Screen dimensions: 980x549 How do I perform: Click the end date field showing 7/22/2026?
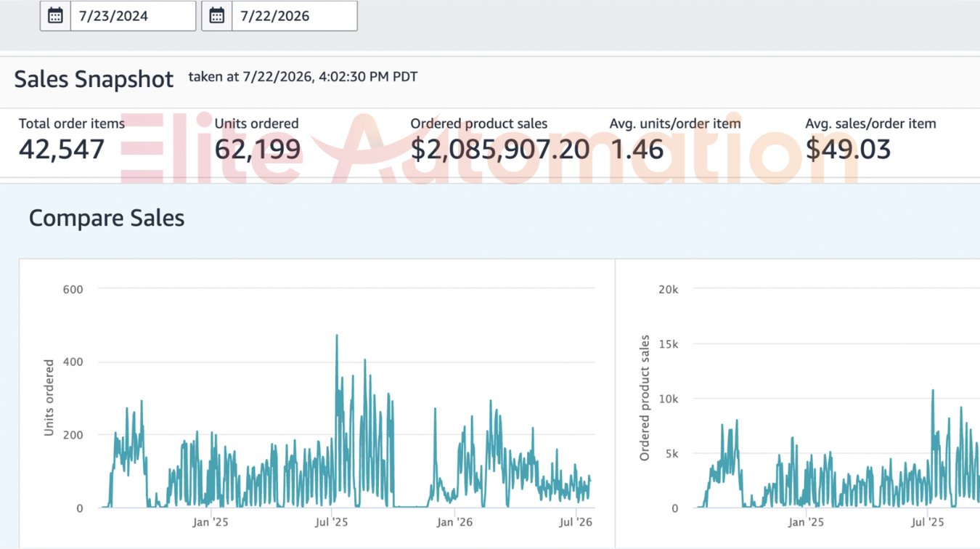tap(295, 16)
